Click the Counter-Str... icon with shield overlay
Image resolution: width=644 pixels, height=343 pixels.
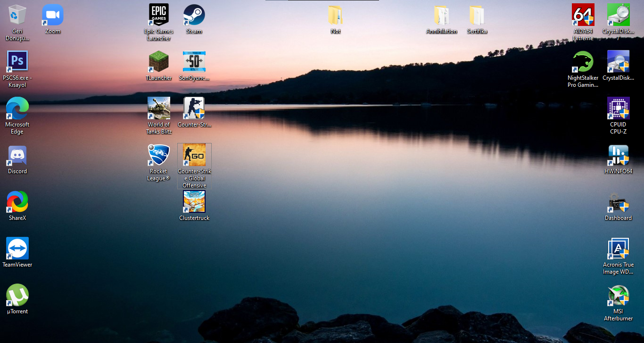(194, 109)
